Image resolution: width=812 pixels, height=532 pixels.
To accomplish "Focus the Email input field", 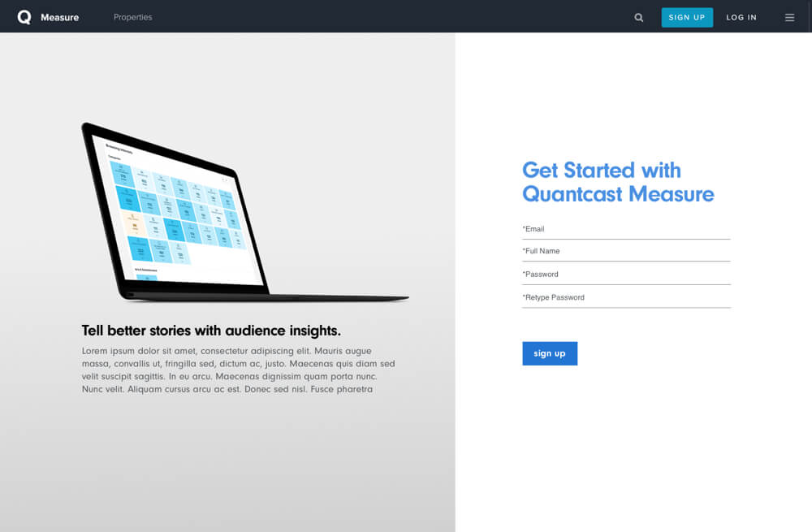I will [626, 230].
